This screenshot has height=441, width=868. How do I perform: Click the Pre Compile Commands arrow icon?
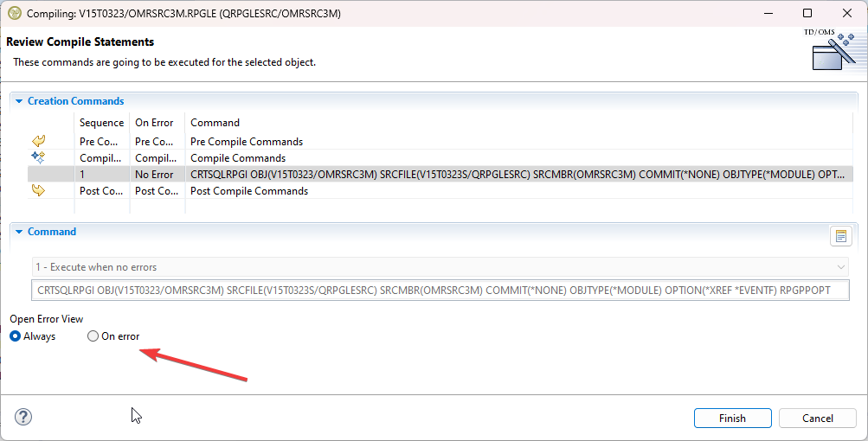pos(38,141)
